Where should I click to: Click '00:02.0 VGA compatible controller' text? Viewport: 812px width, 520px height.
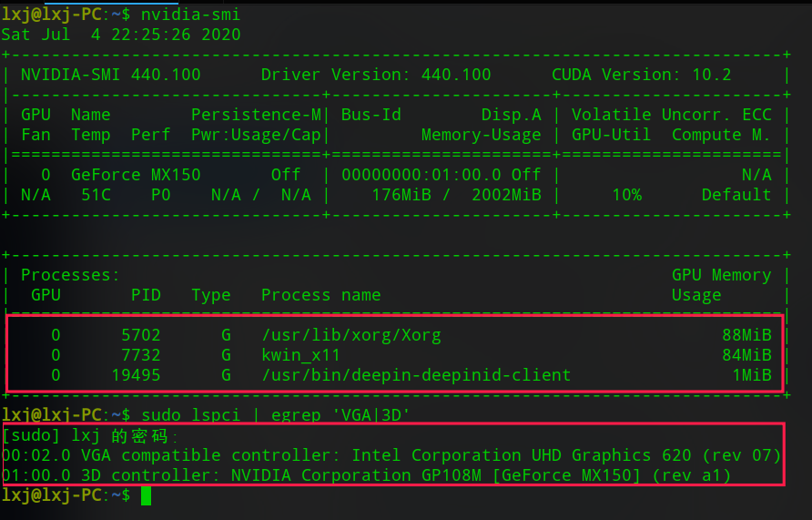point(171,454)
